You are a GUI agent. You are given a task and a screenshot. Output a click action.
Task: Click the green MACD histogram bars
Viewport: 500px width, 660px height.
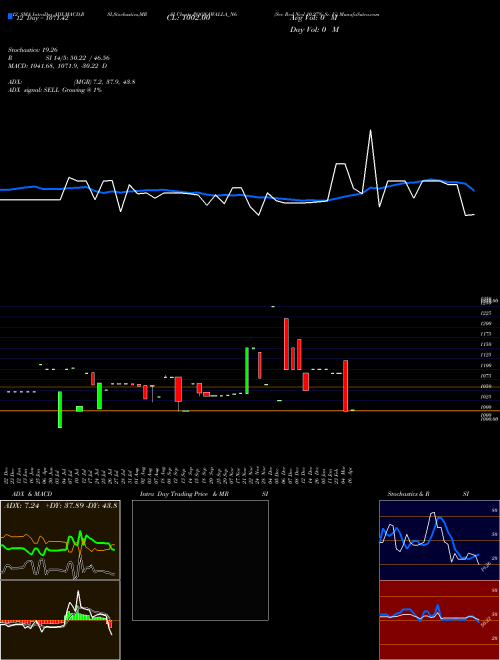[84, 615]
